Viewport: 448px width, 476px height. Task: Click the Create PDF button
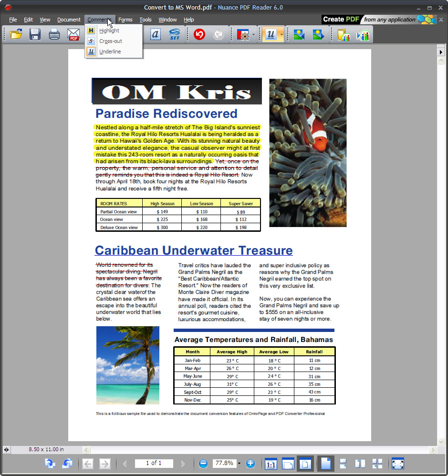(341, 20)
